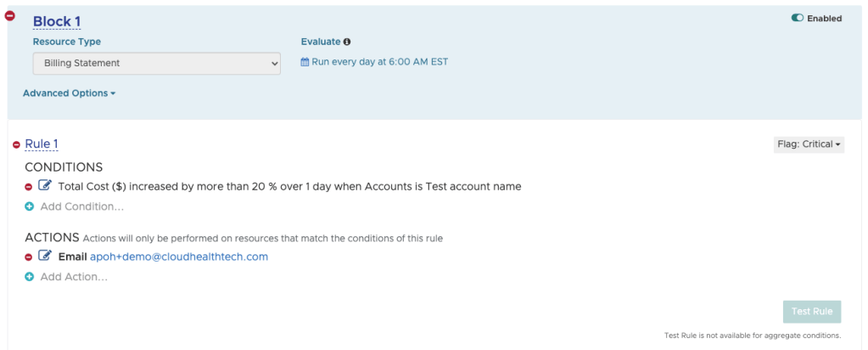Expand the Advanced Options section
Image resolution: width=868 pixels, height=350 pixels.
click(x=69, y=93)
